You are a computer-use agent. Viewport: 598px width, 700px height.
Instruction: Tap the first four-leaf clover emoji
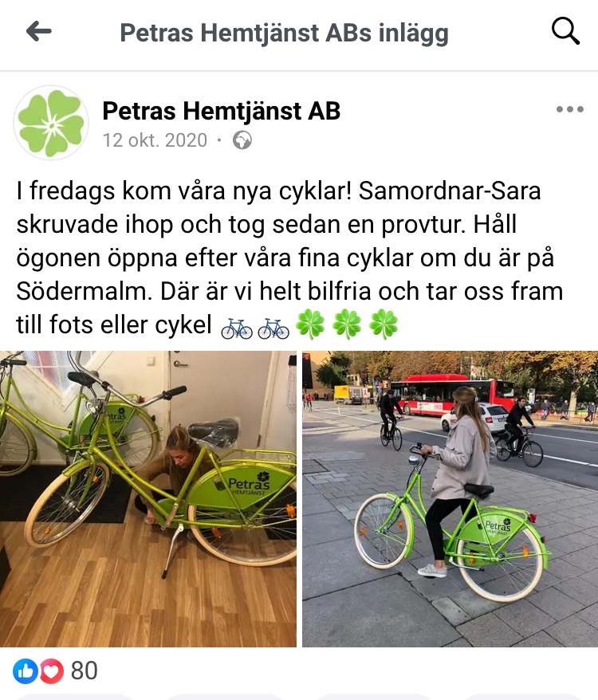pos(310,324)
